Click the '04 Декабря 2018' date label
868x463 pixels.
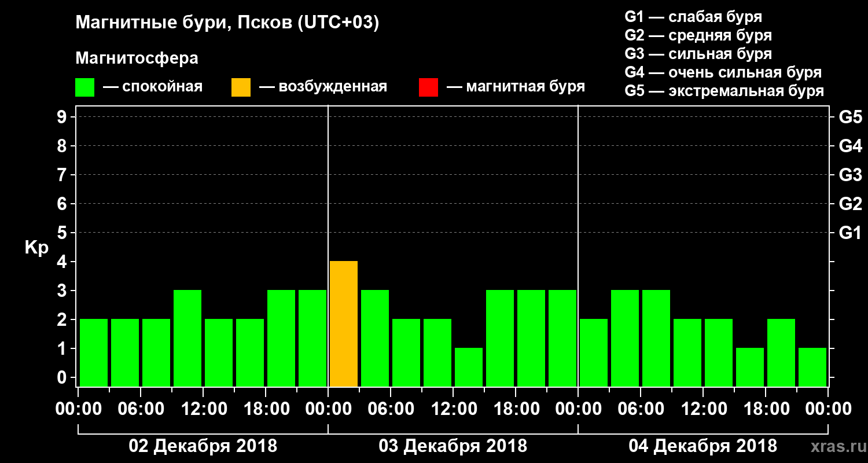[x=703, y=446]
